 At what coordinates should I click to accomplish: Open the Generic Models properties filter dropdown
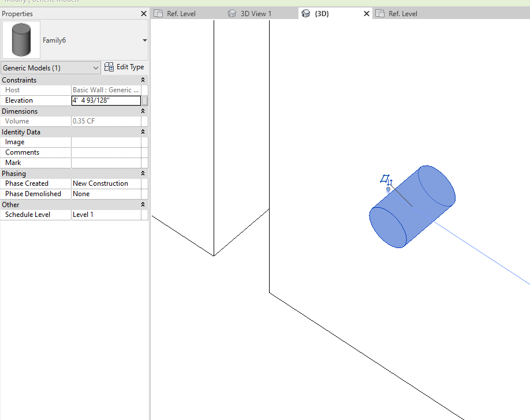click(x=96, y=67)
